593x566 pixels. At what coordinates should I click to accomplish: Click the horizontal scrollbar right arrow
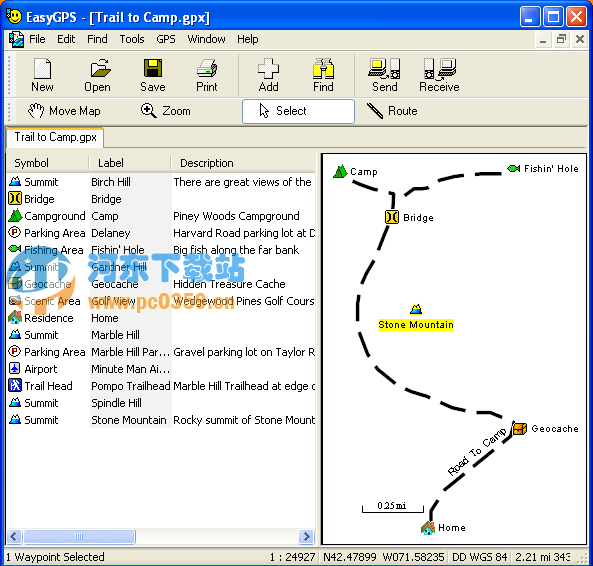[306, 536]
